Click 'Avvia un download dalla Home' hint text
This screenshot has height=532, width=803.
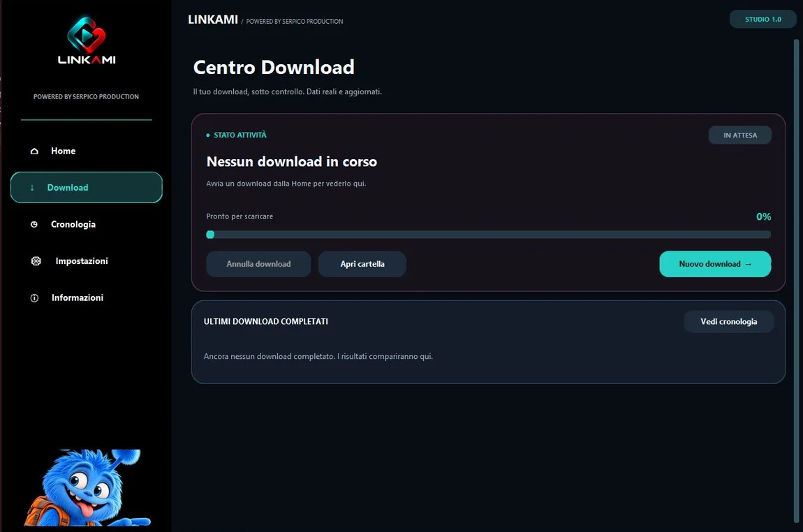[286, 184]
